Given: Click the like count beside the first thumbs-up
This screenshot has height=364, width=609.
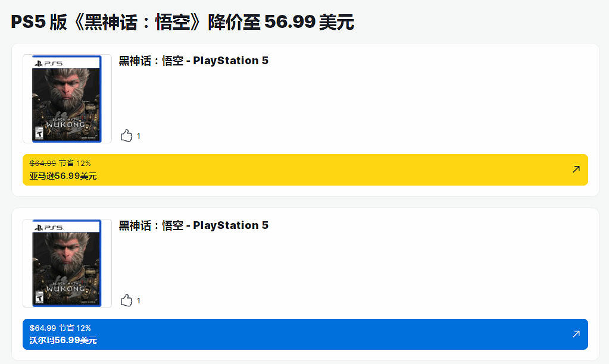Looking at the screenshot, I should pyautogui.click(x=139, y=136).
